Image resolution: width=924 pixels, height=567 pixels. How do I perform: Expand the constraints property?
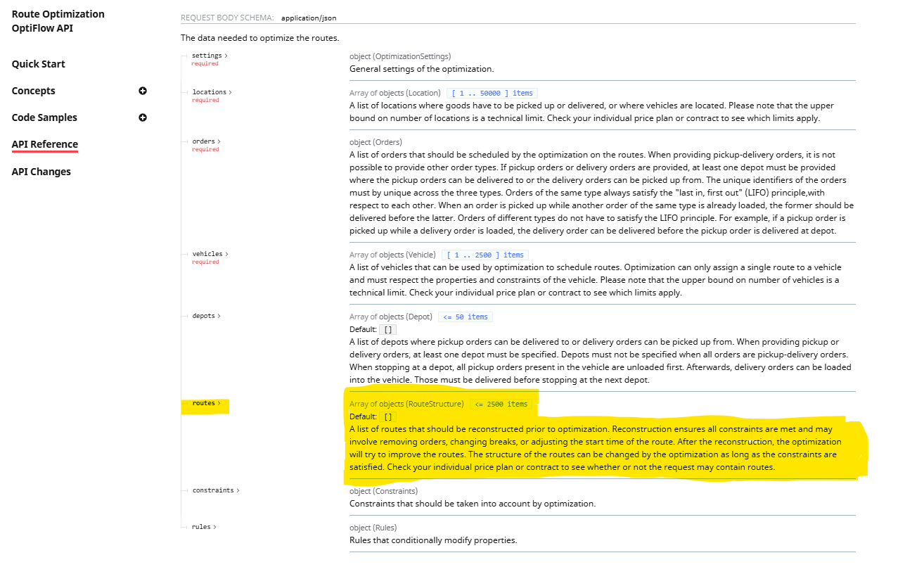click(x=215, y=490)
